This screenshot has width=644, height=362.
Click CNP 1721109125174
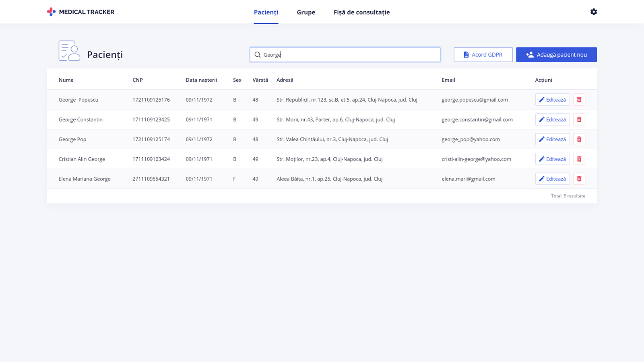[151, 139]
